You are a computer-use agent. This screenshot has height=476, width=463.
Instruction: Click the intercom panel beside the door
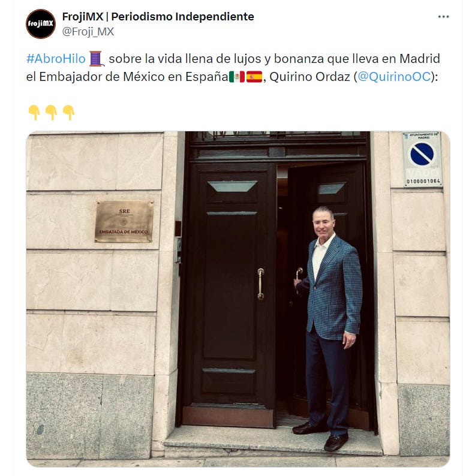179,250
